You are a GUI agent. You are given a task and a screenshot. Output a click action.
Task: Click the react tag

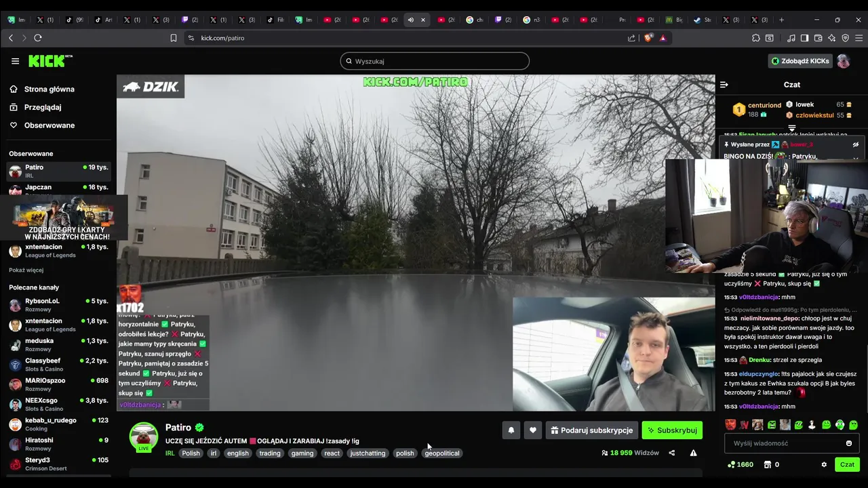click(x=332, y=453)
